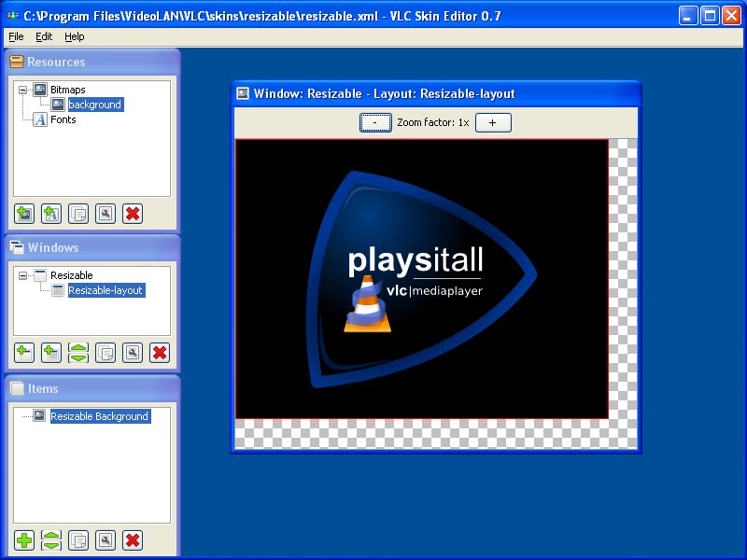Edit the selected item properties
This screenshot has width=747, height=560.
(x=106, y=540)
